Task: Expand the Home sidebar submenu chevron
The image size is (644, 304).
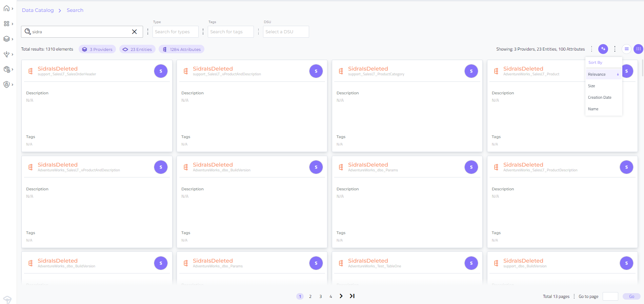Action: pyautogui.click(x=13, y=8)
